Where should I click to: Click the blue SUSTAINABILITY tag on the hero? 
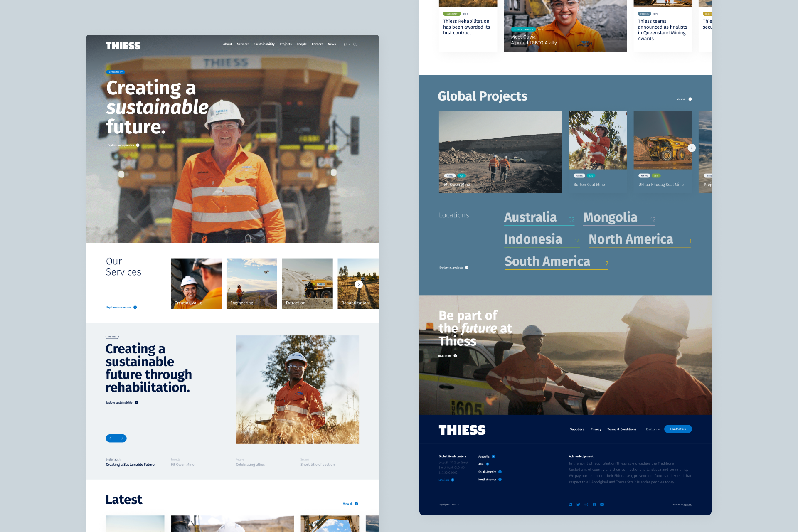coord(116,72)
